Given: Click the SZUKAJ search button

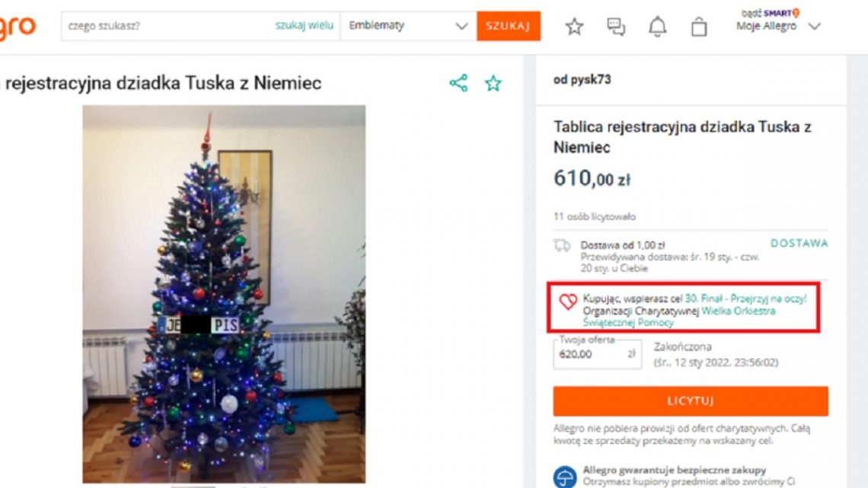Looking at the screenshot, I should [x=508, y=26].
